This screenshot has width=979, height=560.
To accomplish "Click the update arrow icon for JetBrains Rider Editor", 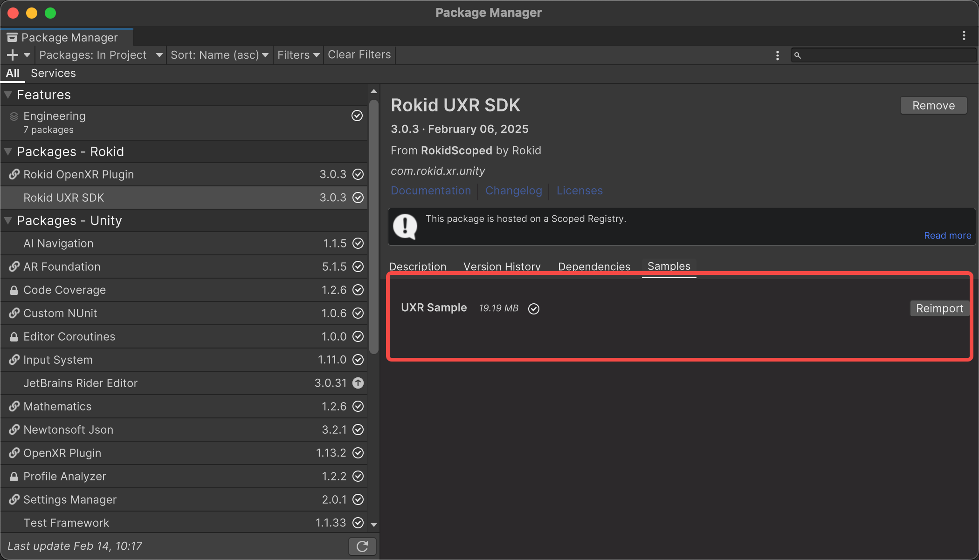I will (x=358, y=383).
